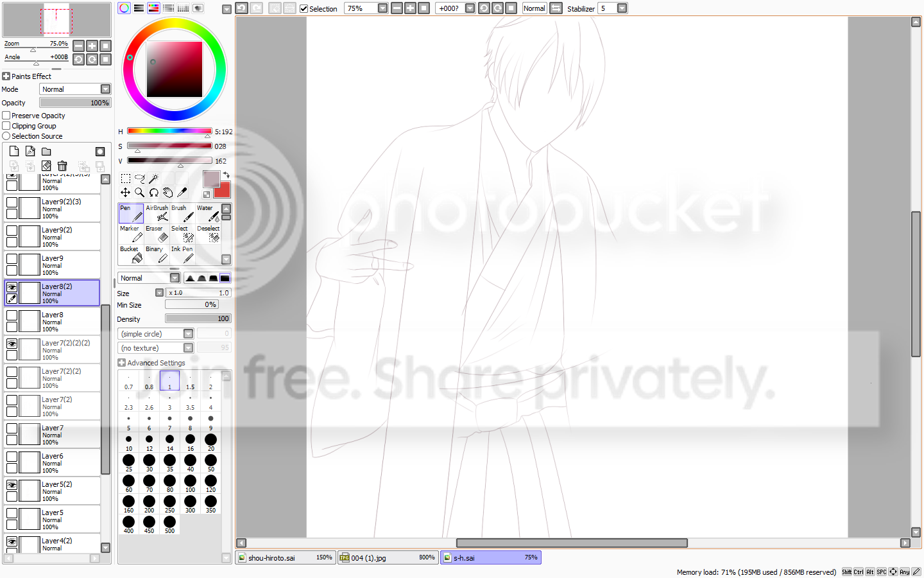Open the brush (no texture) dropdown
The width and height of the screenshot is (924, 578).
155,348
